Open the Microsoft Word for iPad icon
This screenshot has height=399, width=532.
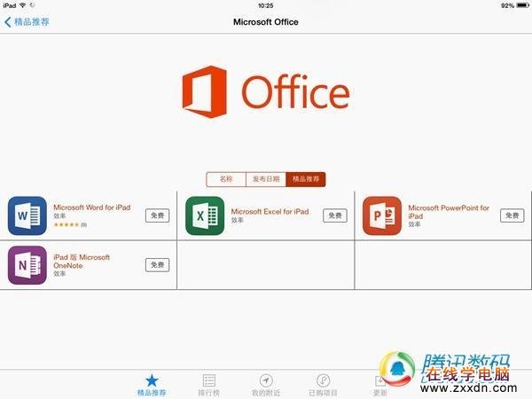[x=27, y=215]
